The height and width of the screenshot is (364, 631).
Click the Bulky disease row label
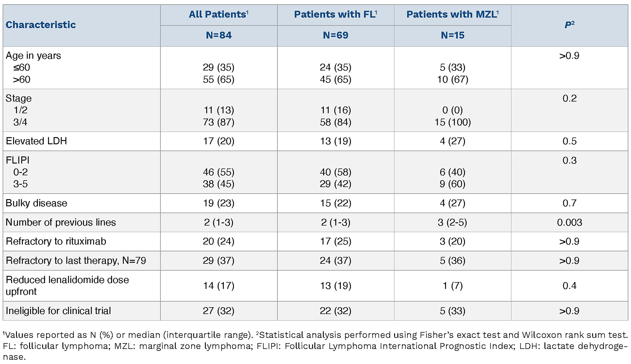[36, 203]
